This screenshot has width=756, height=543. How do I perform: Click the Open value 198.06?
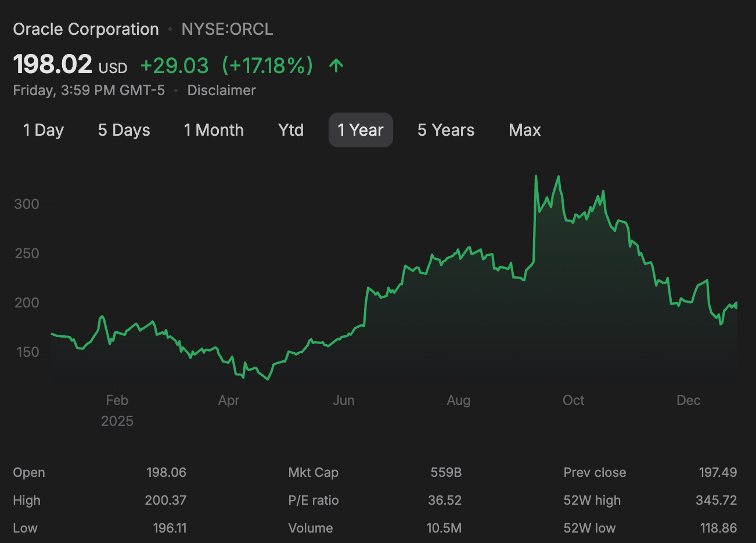pyautogui.click(x=166, y=472)
